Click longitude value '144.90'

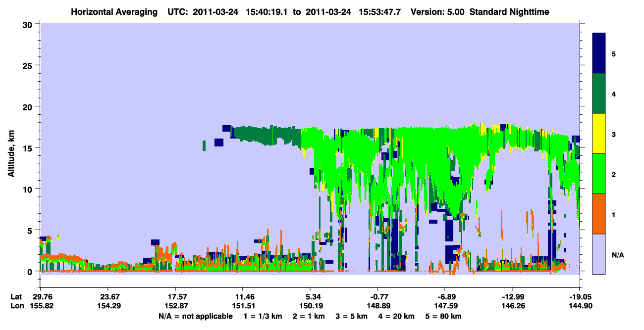click(x=580, y=306)
